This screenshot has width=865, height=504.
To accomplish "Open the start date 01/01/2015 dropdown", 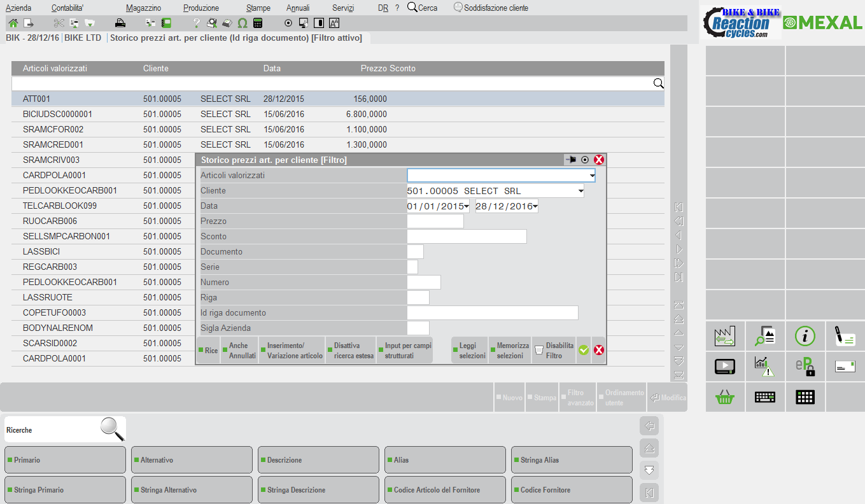I will pyautogui.click(x=467, y=206).
